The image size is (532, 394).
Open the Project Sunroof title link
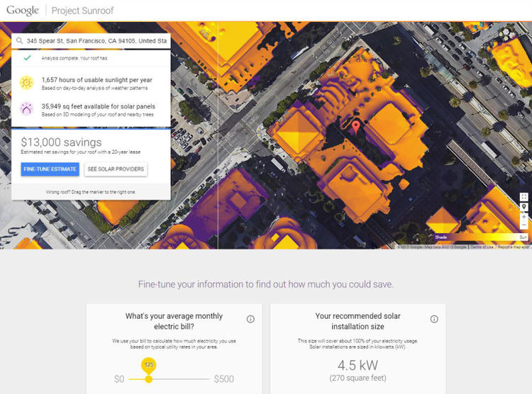(82, 11)
